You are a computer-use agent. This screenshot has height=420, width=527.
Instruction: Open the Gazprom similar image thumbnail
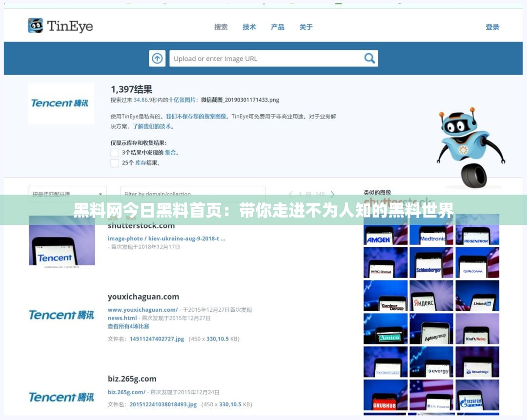point(477,395)
